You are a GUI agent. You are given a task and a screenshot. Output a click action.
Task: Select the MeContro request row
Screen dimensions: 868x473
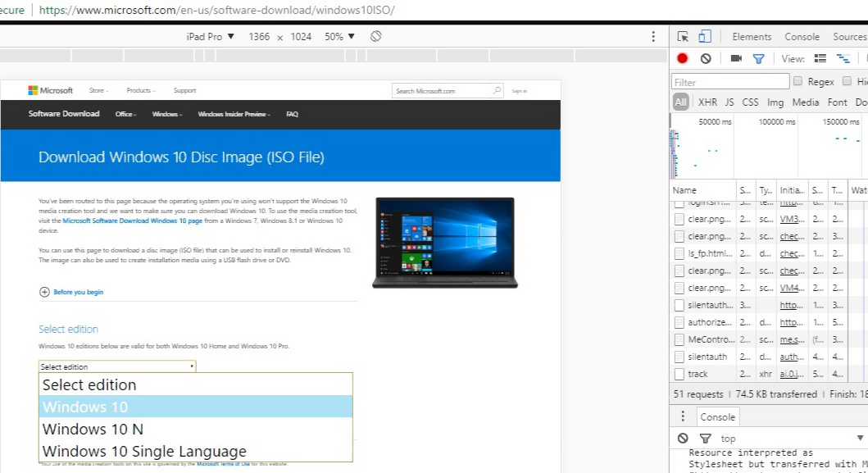click(758, 339)
